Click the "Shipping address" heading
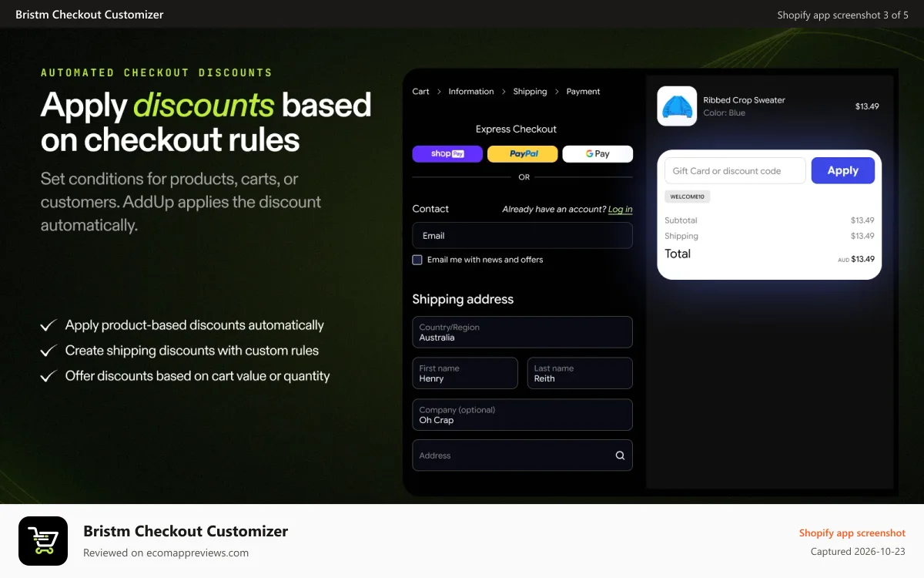The width and height of the screenshot is (924, 578). coord(463,299)
